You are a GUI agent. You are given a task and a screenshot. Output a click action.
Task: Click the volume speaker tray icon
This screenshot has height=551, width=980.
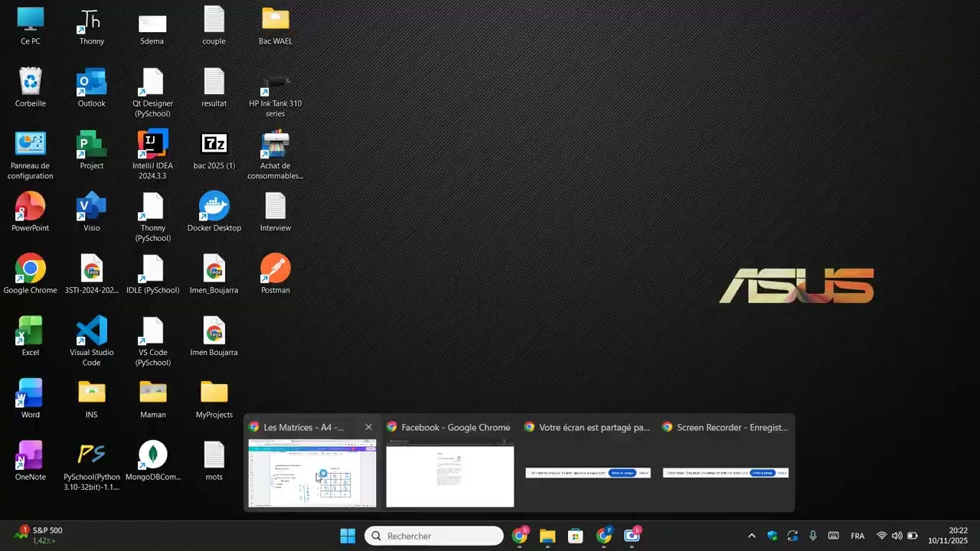point(897,536)
